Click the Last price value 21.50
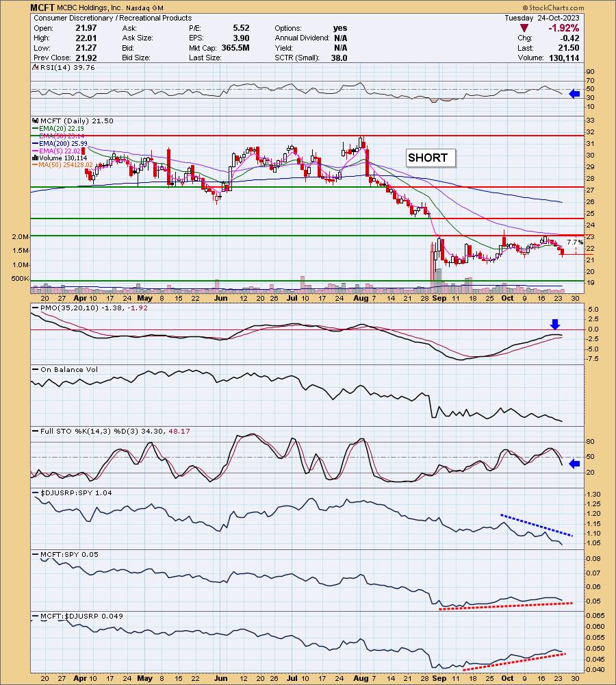616x685 pixels. click(x=569, y=48)
